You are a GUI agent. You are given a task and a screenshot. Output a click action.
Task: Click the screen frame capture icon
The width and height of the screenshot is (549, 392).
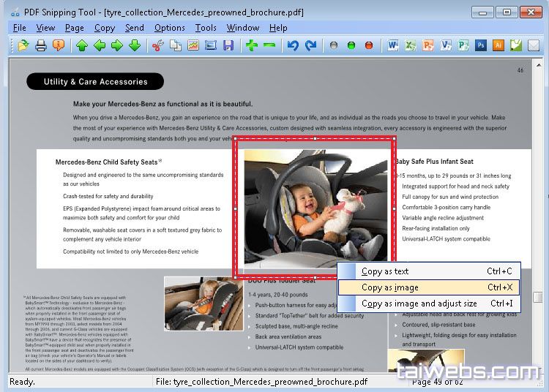tap(210, 45)
